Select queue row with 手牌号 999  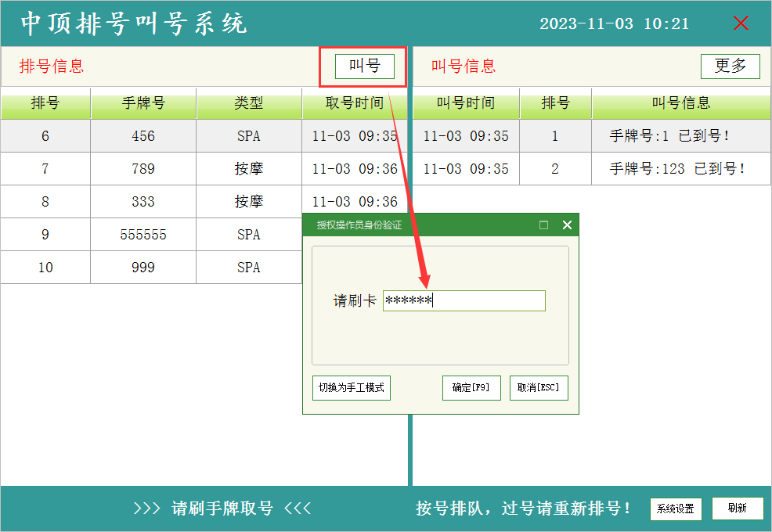143,268
